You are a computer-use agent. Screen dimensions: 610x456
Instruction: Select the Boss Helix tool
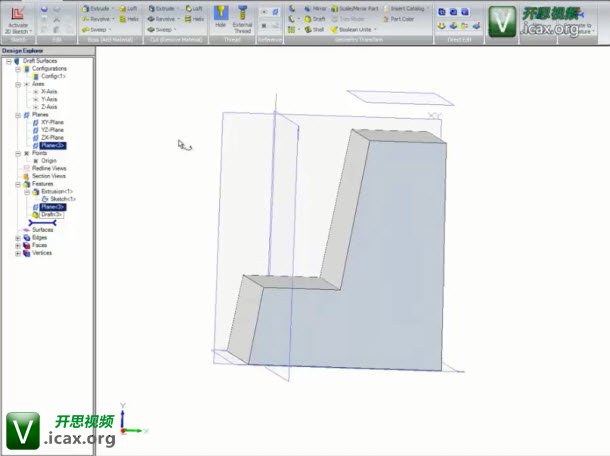tap(129, 19)
